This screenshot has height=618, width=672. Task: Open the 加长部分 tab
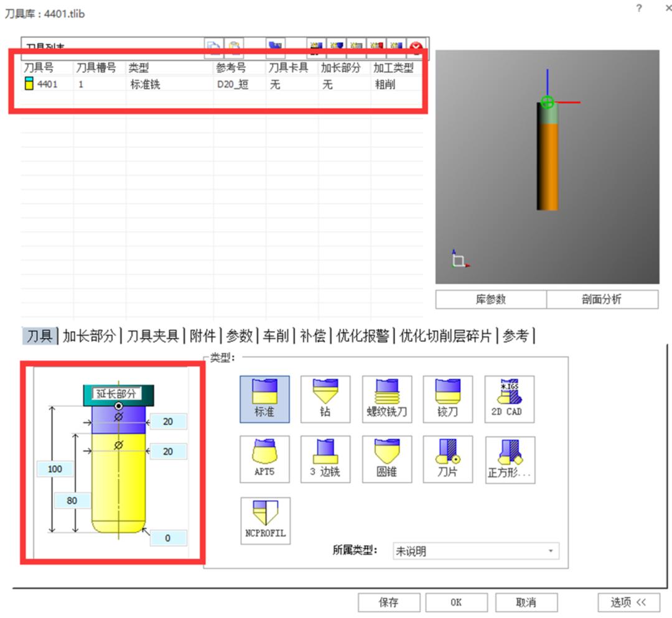pos(89,336)
